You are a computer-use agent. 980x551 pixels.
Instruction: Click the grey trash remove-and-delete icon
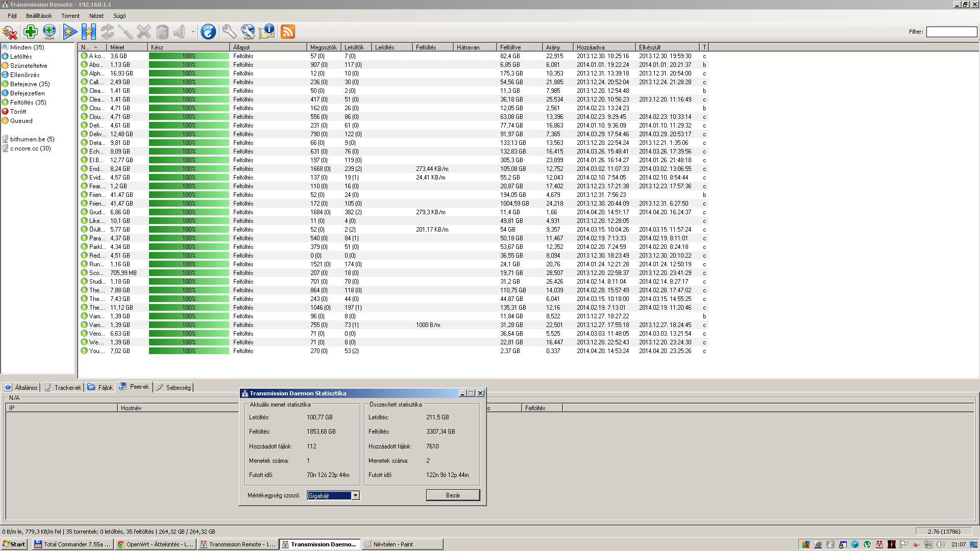162,32
